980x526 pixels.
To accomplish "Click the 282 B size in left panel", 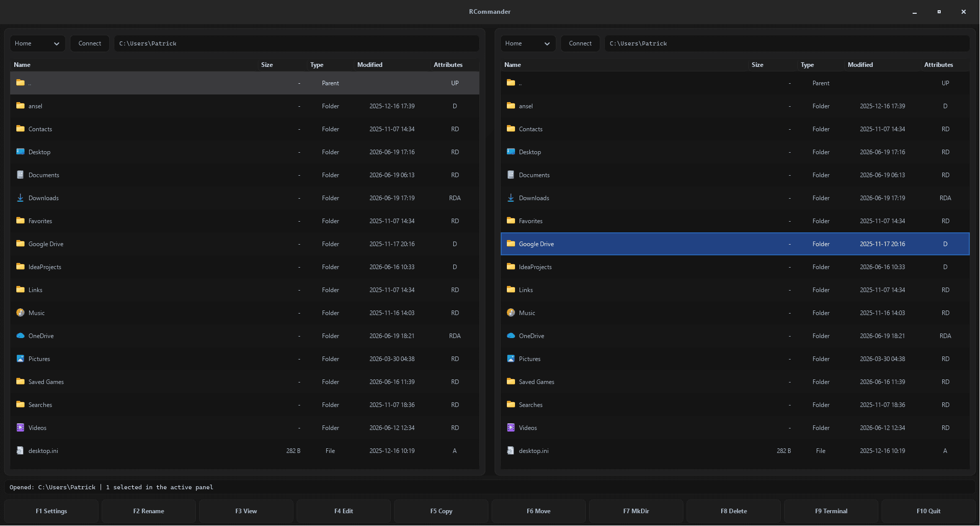I will pos(293,451).
